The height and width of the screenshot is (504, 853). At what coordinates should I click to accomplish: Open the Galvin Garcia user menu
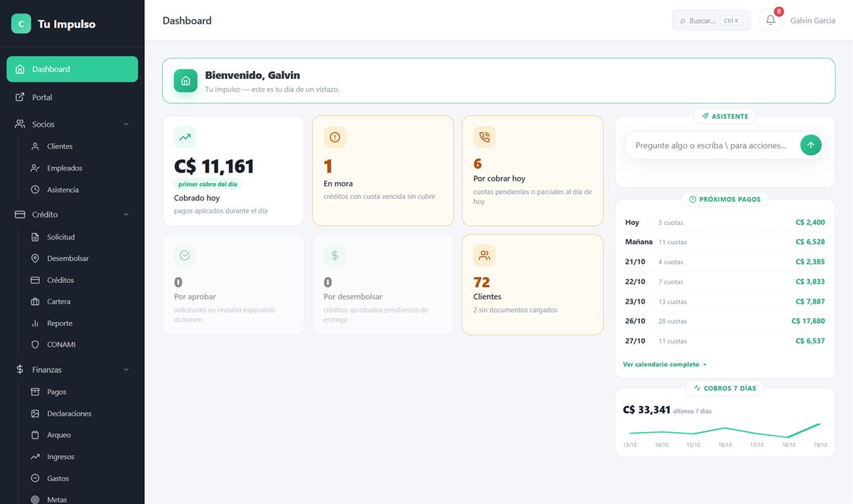(812, 21)
